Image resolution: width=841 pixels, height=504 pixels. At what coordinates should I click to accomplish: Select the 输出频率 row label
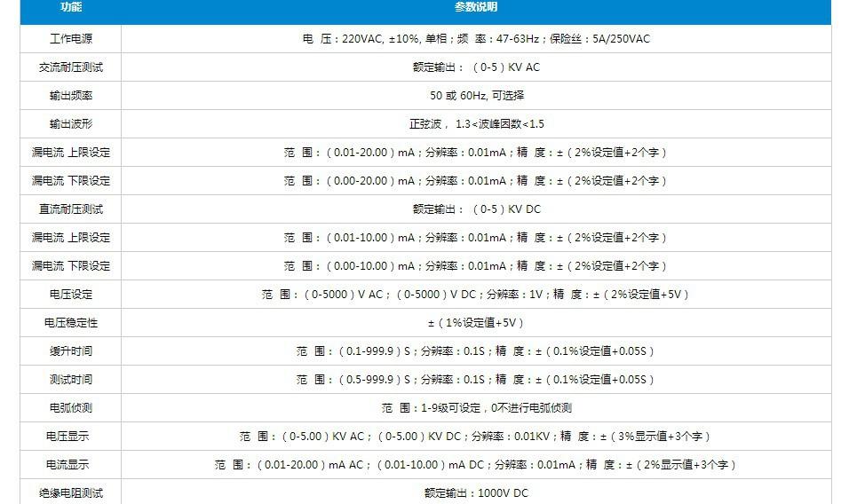[71, 96]
